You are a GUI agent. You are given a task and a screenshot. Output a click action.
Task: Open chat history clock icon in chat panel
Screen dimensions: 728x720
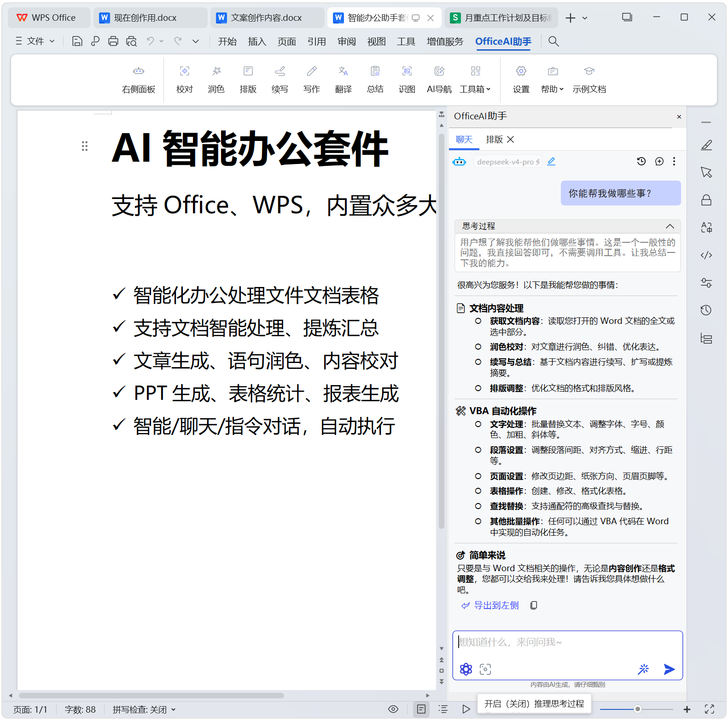[641, 161]
